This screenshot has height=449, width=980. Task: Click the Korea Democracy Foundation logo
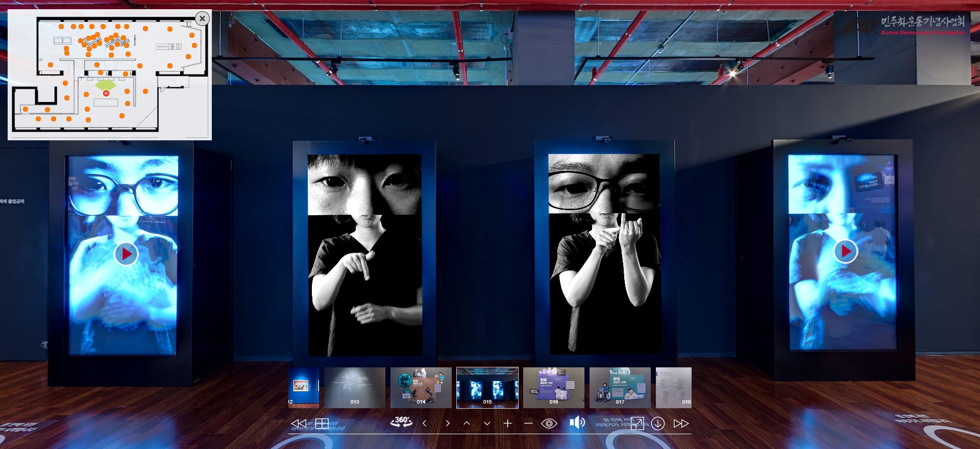point(903,26)
